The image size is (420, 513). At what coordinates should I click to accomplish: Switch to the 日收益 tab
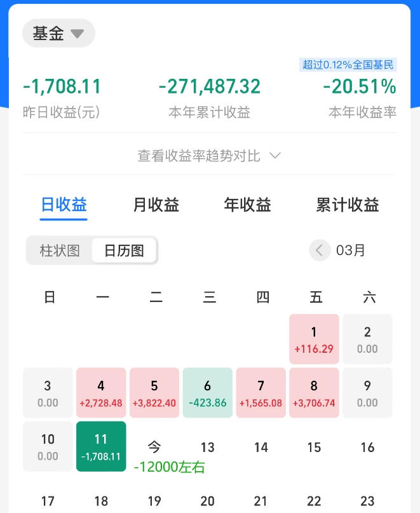tap(64, 205)
